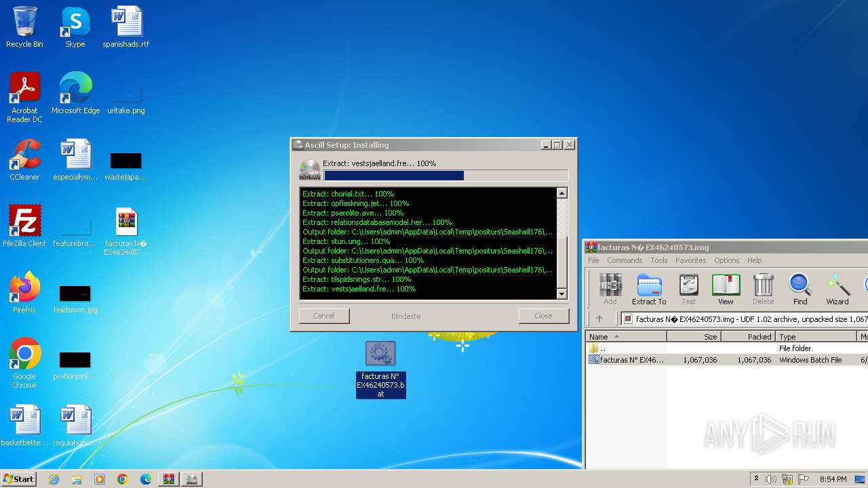Open WinRAR Favorites menu
This screenshot has width=868, height=488.
[690, 260]
